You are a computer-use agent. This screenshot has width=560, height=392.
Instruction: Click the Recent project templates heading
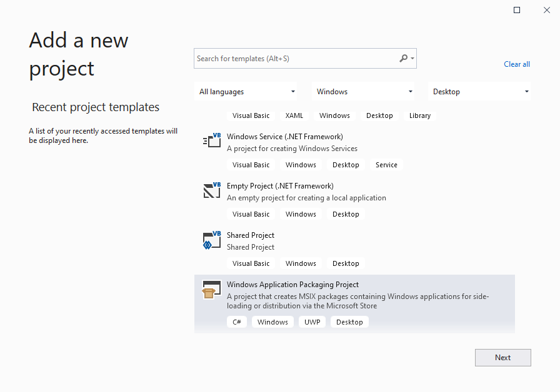pyautogui.click(x=96, y=107)
